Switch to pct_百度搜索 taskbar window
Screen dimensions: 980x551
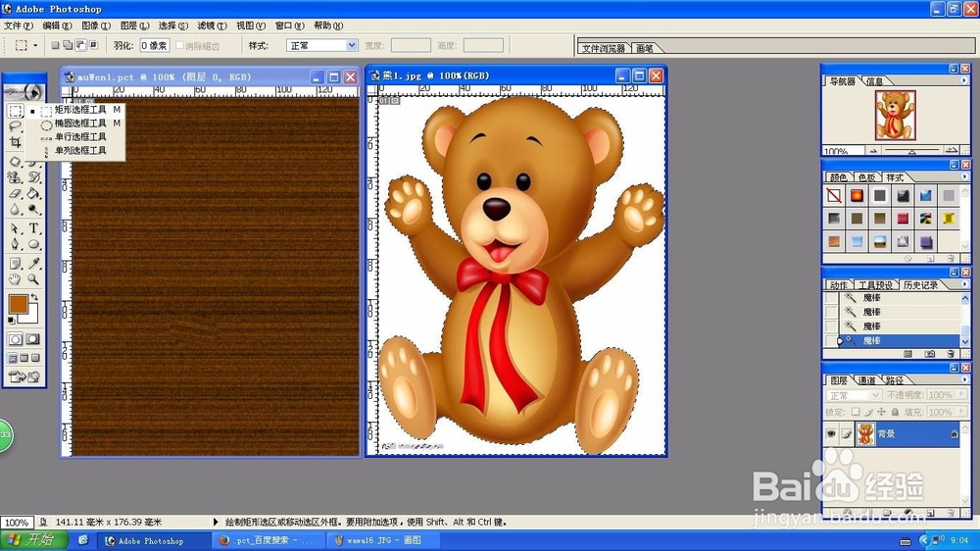(267, 540)
